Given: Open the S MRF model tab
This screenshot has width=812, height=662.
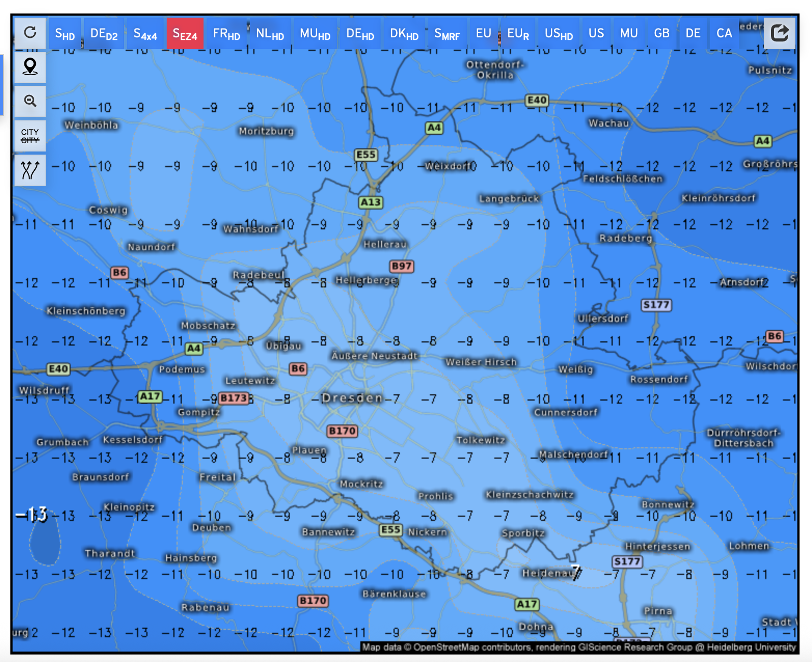Looking at the screenshot, I should pos(447,34).
